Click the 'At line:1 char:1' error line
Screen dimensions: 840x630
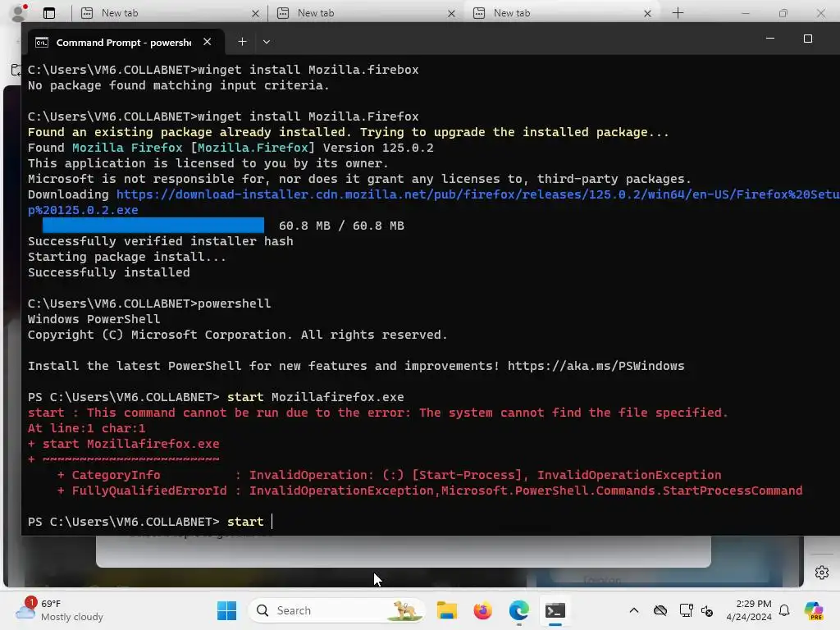click(x=86, y=428)
